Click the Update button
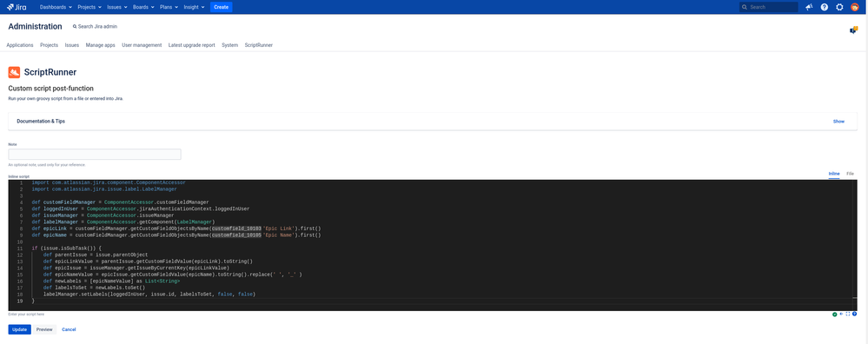 pos(19,329)
